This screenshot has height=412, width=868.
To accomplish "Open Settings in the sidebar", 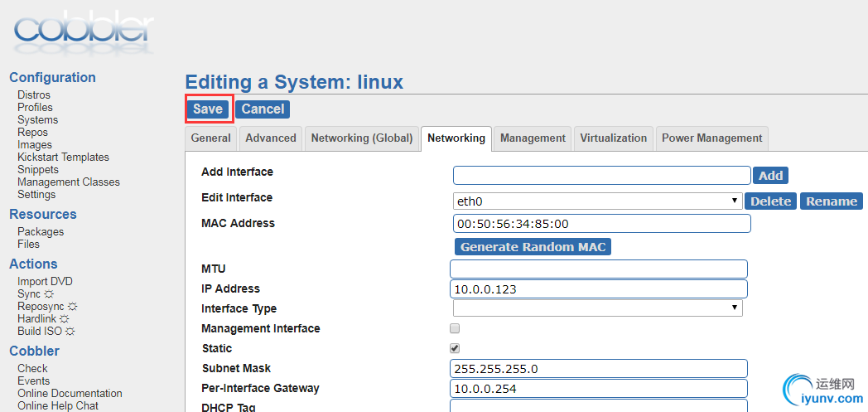I will (x=36, y=194).
